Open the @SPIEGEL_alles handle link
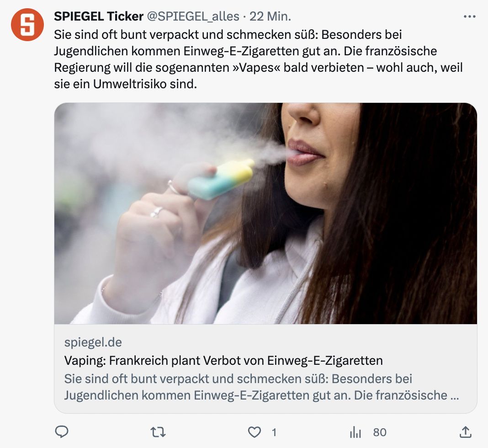This screenshot has height=448, width=488. tap(193, 16)
